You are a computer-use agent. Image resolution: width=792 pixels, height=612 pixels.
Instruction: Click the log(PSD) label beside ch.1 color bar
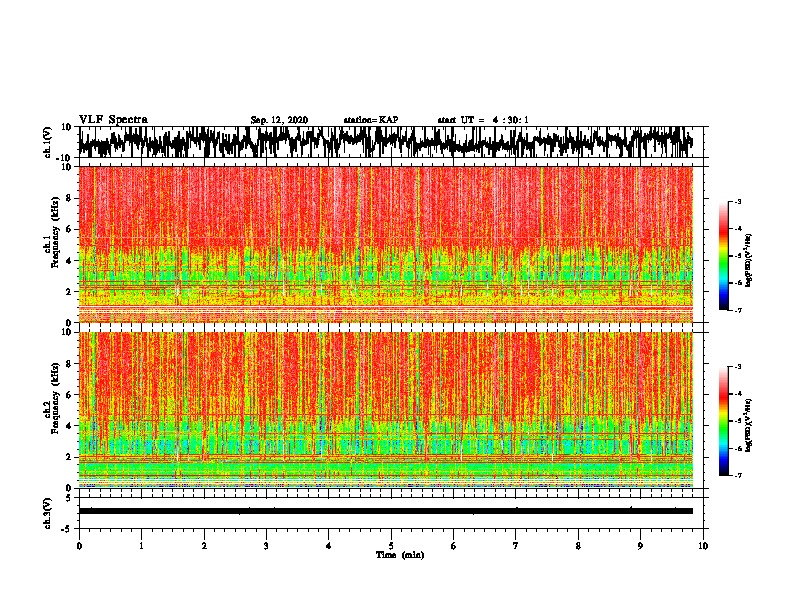[749, 261]
